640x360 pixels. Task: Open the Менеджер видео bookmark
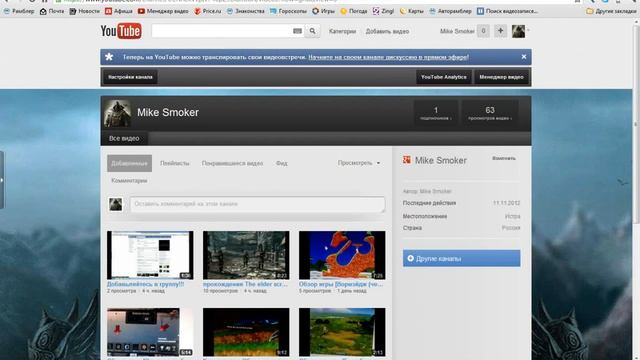pyautogui.click(x=163, y=11)
